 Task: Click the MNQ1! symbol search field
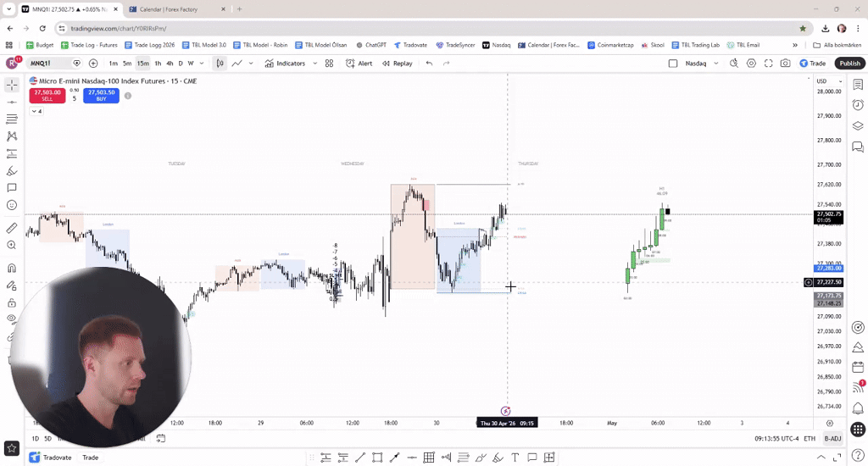tap(50, 63)
